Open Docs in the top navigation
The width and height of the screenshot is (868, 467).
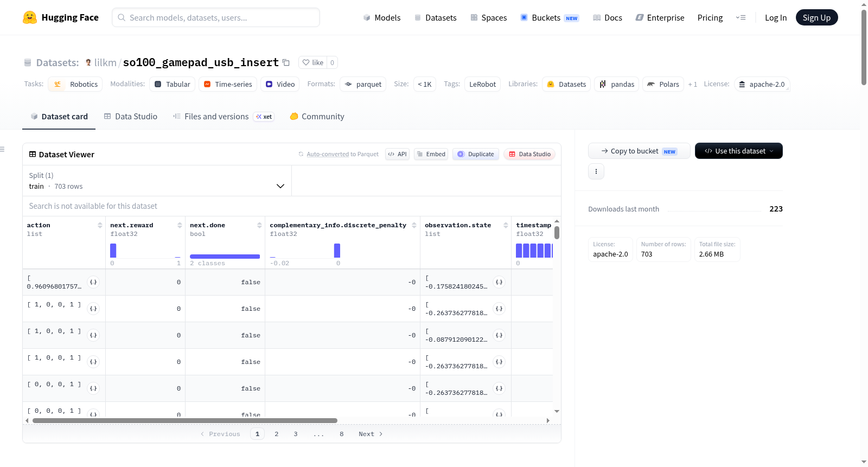click(x=608, y=17)
